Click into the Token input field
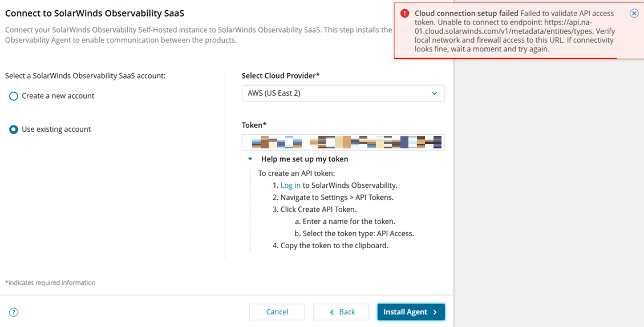 [343, 142]
